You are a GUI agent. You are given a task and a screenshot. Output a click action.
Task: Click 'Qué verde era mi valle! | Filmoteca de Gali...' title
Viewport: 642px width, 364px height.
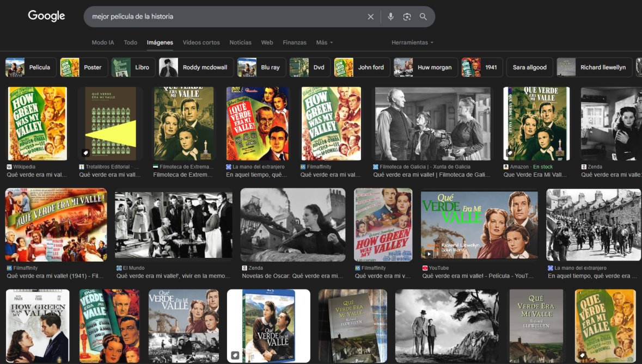432,175
